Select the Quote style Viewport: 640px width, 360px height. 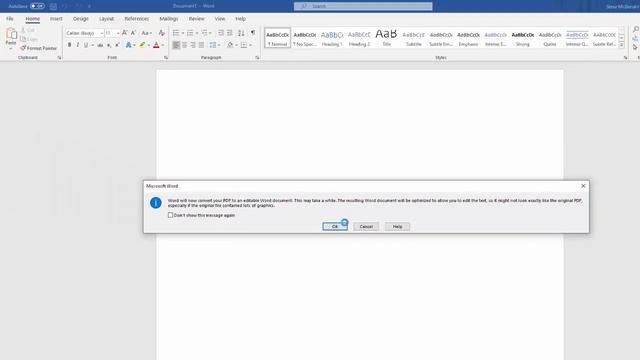(550, 38)
